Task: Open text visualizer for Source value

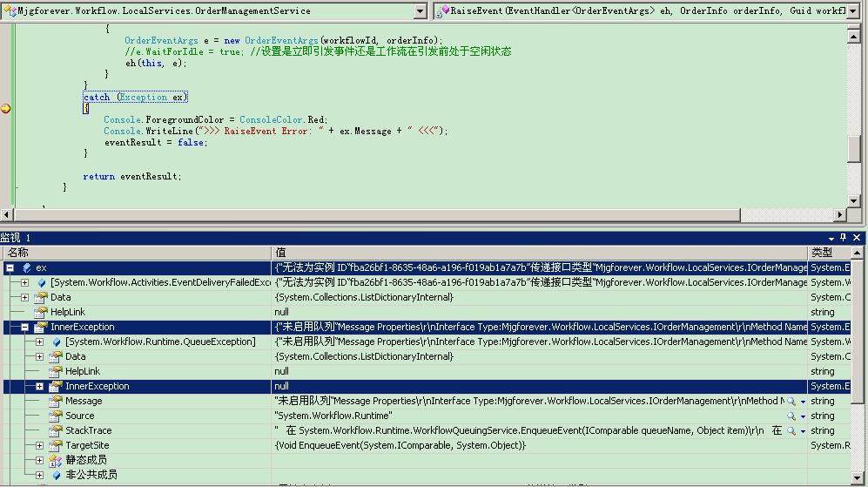Action: tap(791, 416)
